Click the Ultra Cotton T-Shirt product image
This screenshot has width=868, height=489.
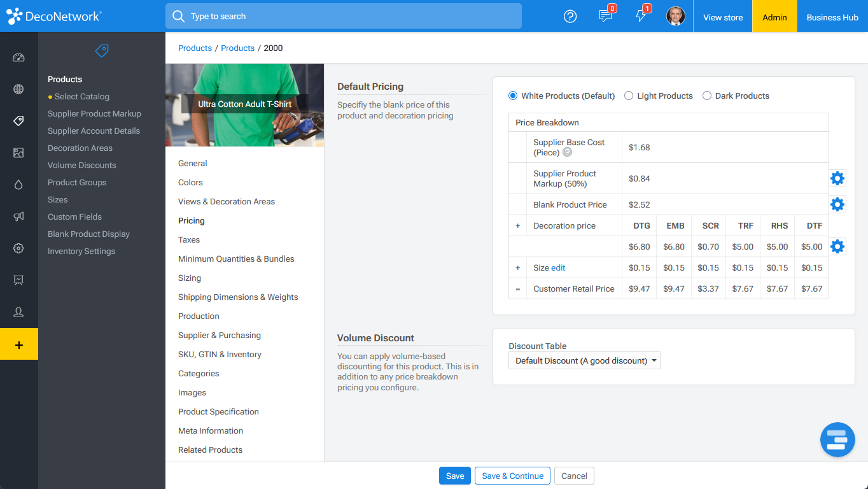(x=245, y=105)
